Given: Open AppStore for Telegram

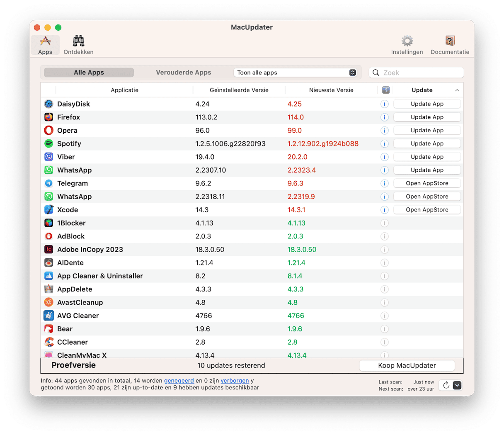Looking at the screenshot, I should pyautogui.click(x=427, y=183).
